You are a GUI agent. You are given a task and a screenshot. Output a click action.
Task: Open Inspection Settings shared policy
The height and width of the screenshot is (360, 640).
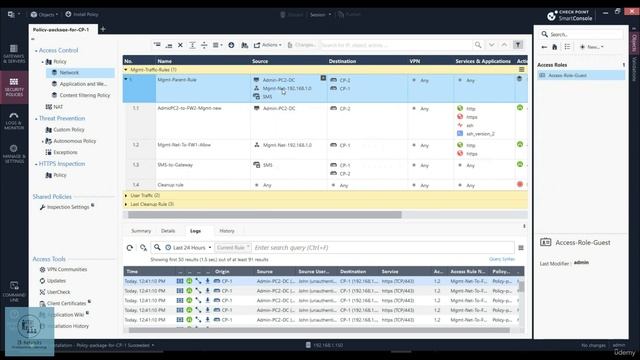click(64, 207)
